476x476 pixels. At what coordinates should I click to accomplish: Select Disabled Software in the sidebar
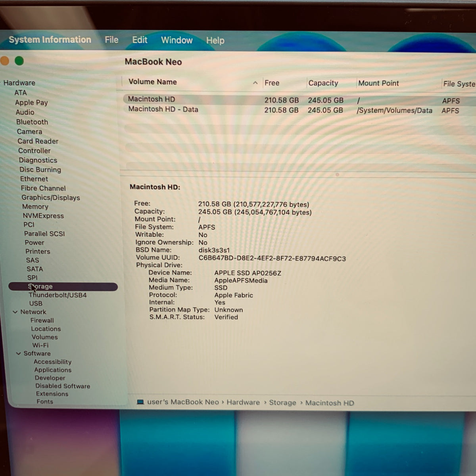point(63,386)
